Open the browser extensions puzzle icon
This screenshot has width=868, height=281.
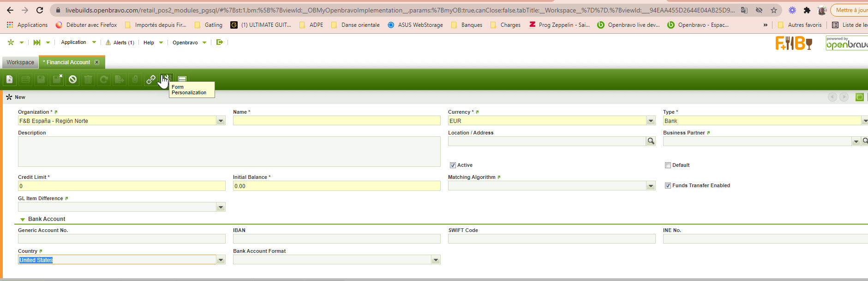coord(807,10)
